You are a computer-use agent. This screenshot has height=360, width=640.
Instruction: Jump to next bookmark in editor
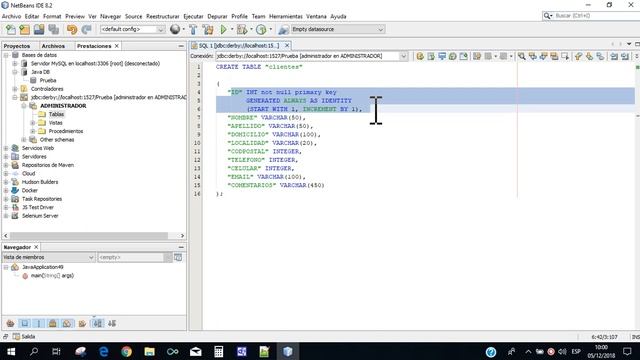pos(589,56)
